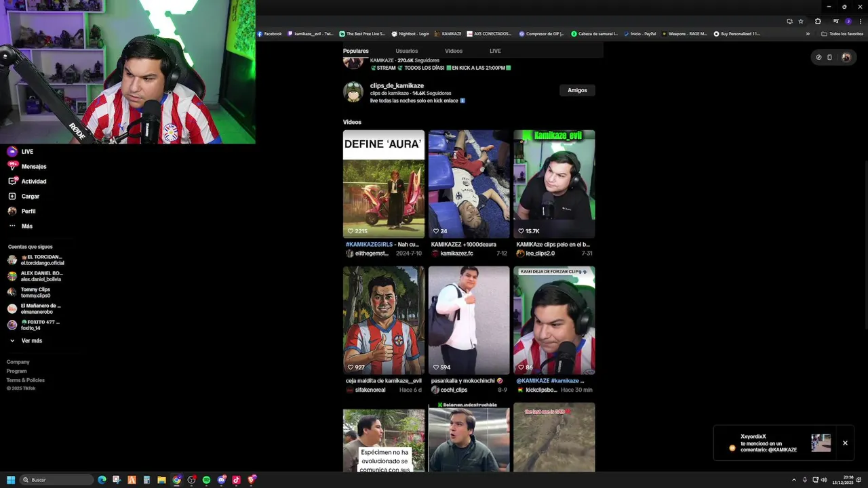Screen dimensions: 868x488
Task: Open the XxyordixX mention notification thumbnail
Action: pyautogui.click(x=821, y=443)
